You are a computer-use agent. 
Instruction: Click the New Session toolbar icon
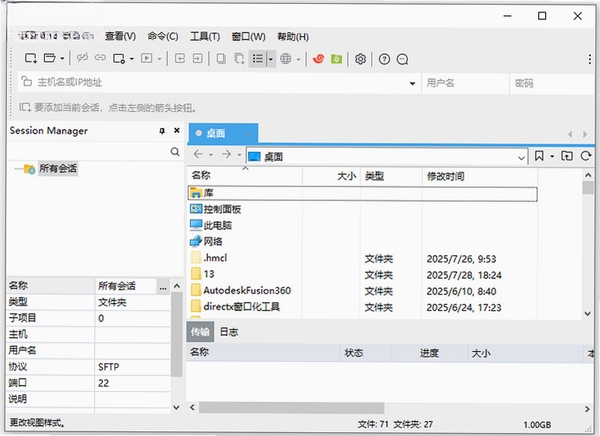point(31,59)
